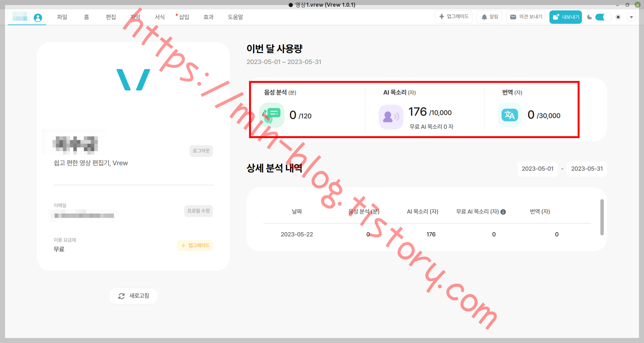Click the yellow 업그레이드 plan button
The height and width of the screenshot is (343, 644).
click(195, 245)
